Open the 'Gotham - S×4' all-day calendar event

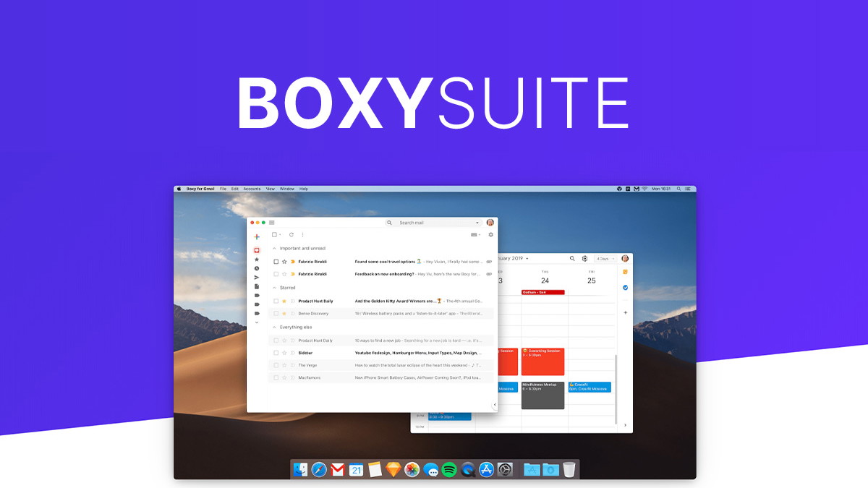click(542, 292)
